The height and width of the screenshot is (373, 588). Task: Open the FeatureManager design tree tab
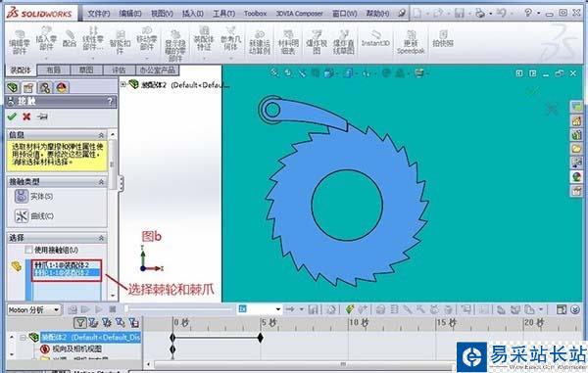(x=13, y=88)
